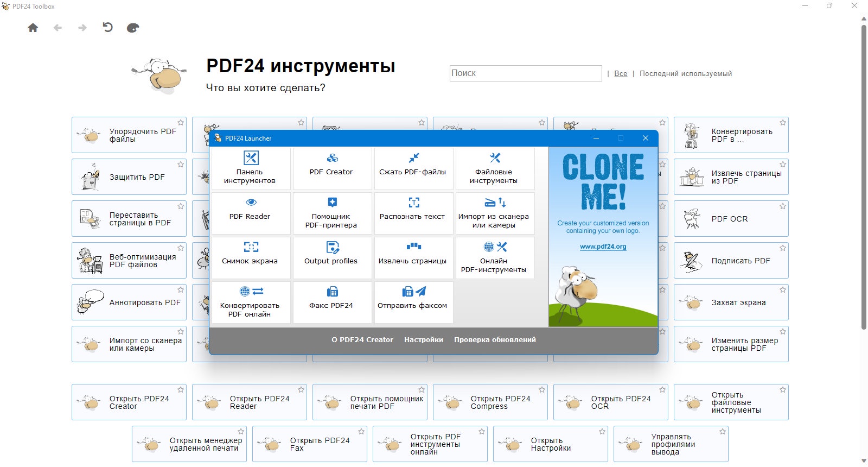The image size is (868, 467).
Task: Click Открыть PDF24 OCR tile
Action: (611, 402)
